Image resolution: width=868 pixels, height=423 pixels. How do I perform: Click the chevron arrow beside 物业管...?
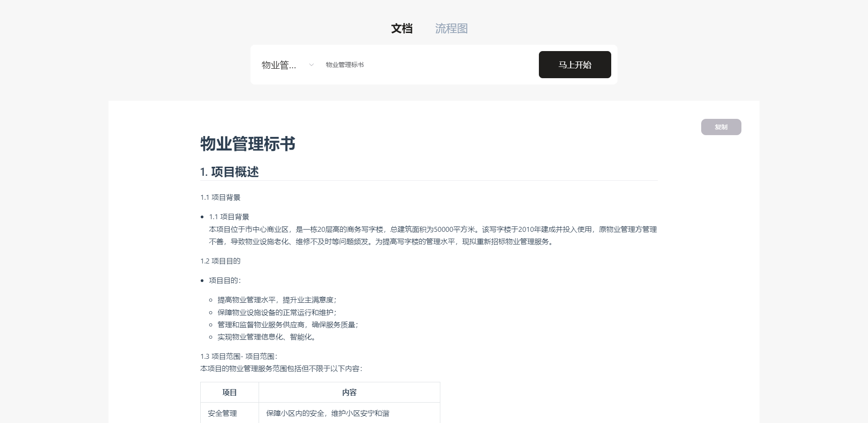pos(311,65)
